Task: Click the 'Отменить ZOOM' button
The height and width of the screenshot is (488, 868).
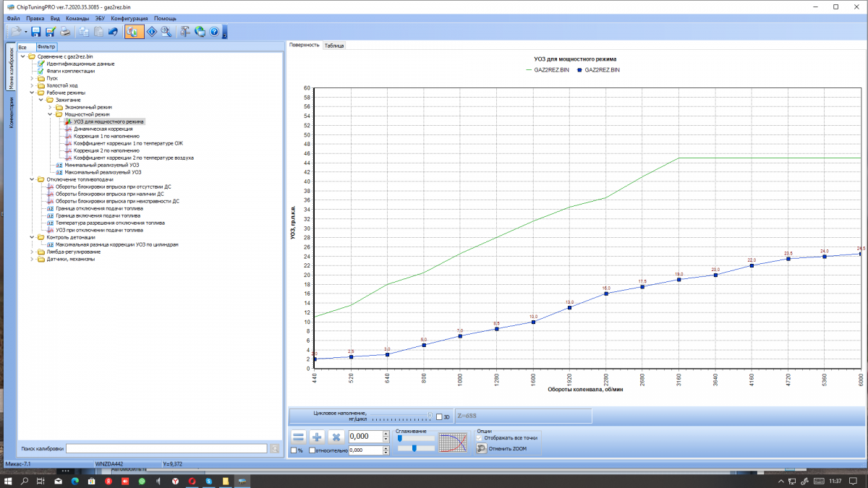Action: pos(506,449)
